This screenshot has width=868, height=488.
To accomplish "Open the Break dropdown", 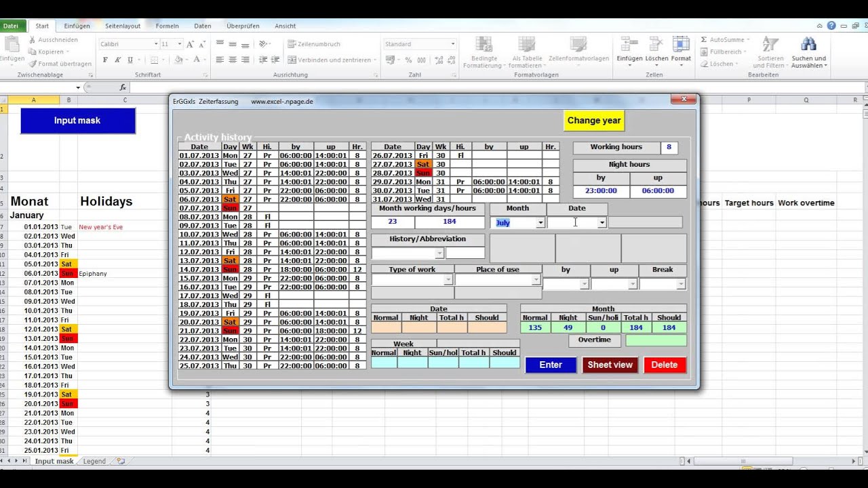I will coord(681,285).
